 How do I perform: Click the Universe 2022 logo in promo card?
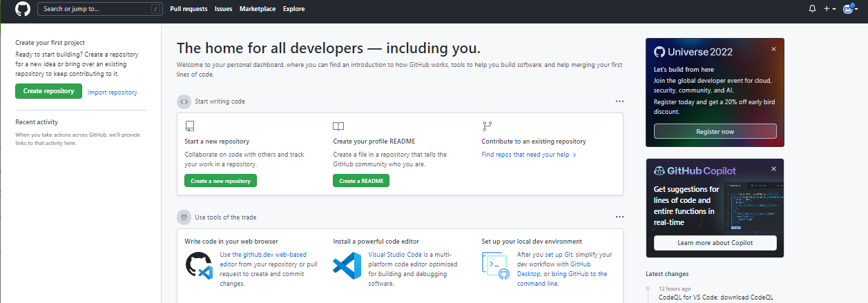coord(693,52)
